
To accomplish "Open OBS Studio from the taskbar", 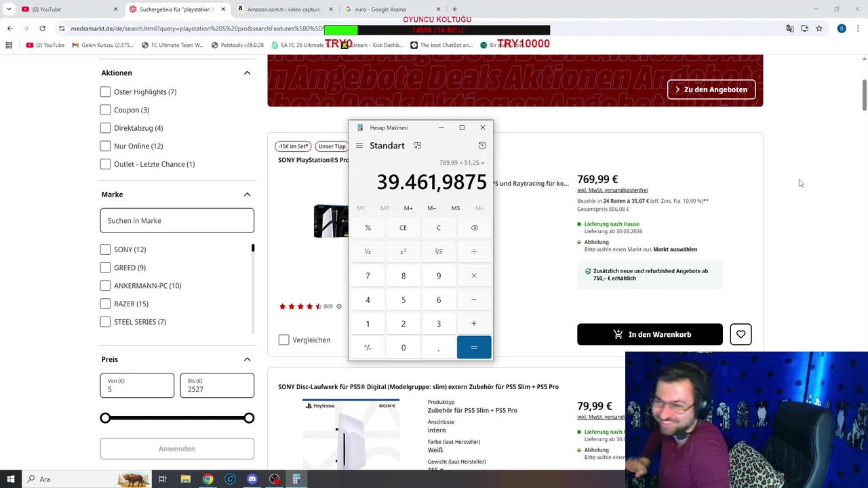I will tap(274, 479).
